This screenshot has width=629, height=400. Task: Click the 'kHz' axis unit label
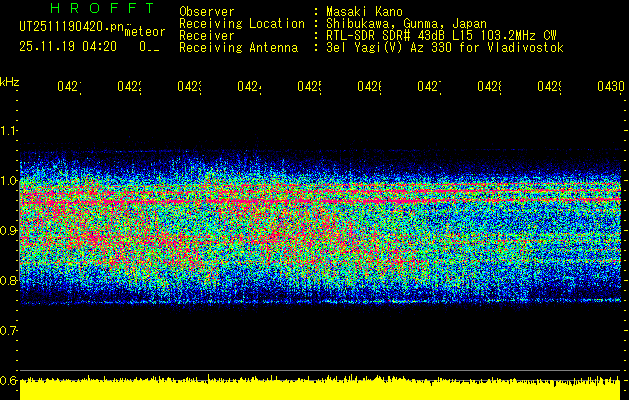(x=9, y=82)
